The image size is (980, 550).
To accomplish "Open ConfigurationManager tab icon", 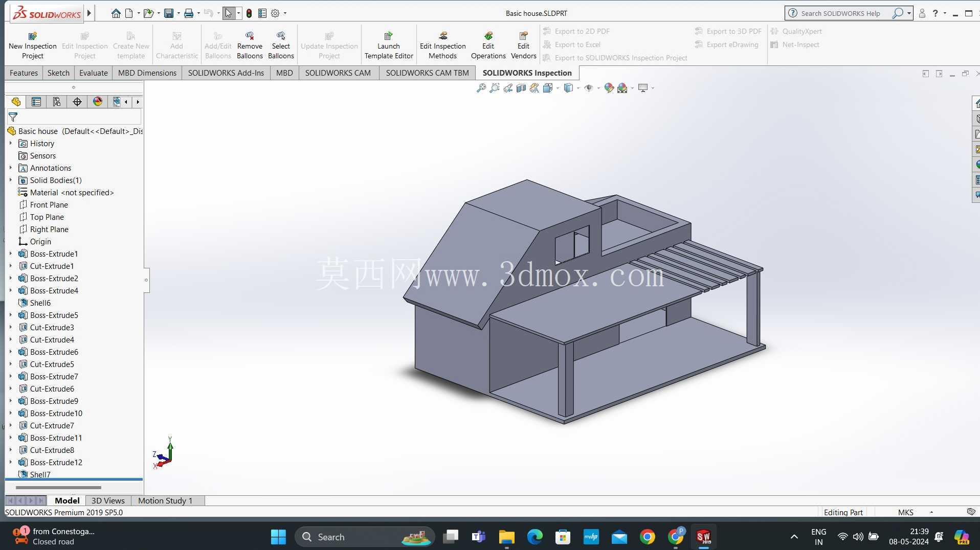I will tap(56, 102).
